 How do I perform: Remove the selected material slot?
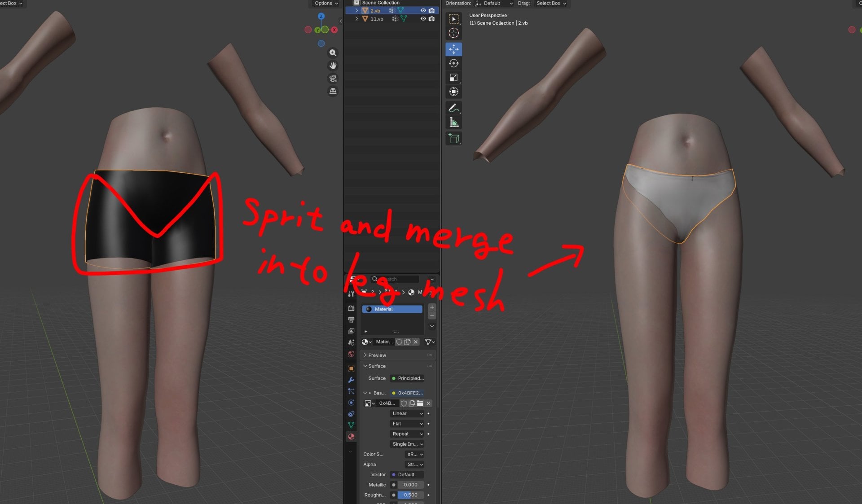pyautogui.click(x=432, y=316)
